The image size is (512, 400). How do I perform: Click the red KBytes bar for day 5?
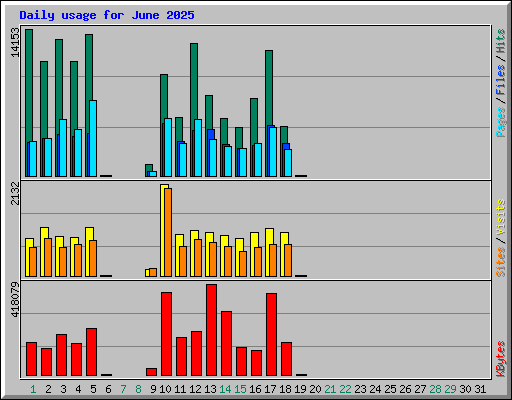coord(91,352)
